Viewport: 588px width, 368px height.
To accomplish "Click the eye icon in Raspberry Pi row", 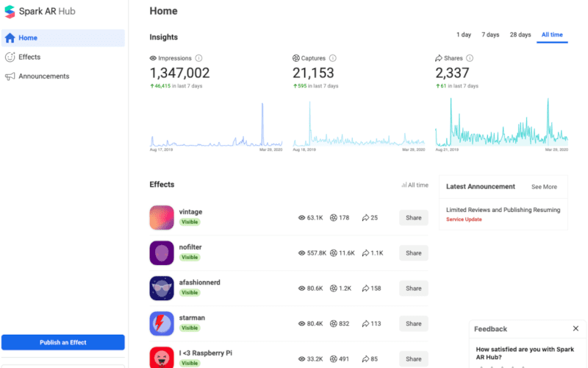I will click(301, 359).
